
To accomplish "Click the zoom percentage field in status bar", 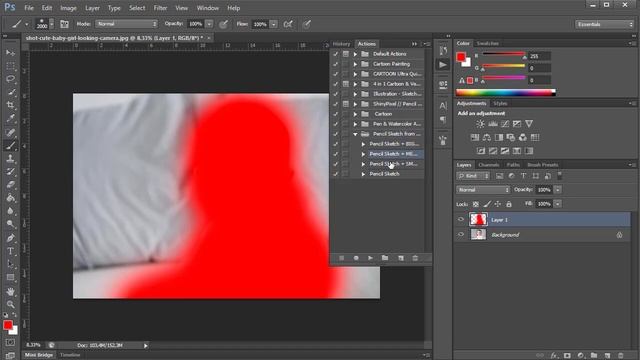I will coord(33,345).
